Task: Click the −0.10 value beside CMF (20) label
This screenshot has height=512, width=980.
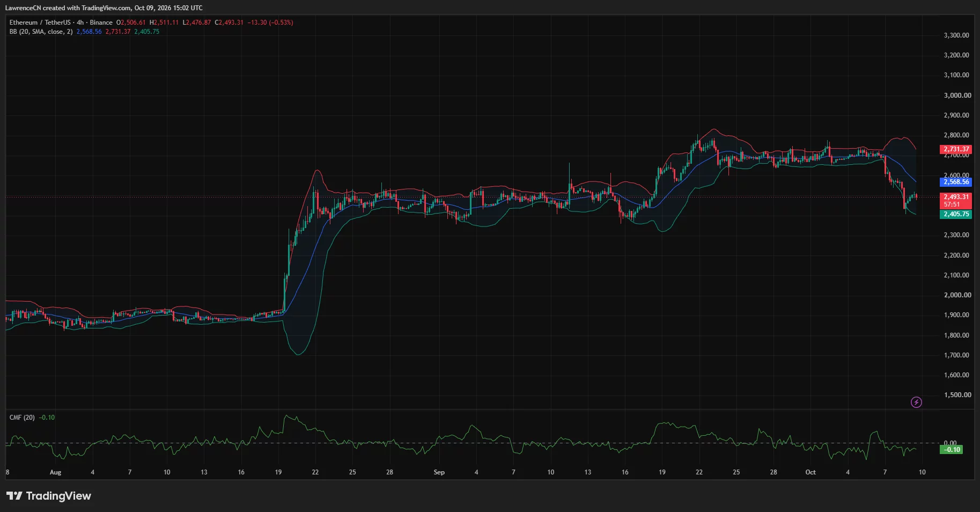Action: tap(47, 418)
